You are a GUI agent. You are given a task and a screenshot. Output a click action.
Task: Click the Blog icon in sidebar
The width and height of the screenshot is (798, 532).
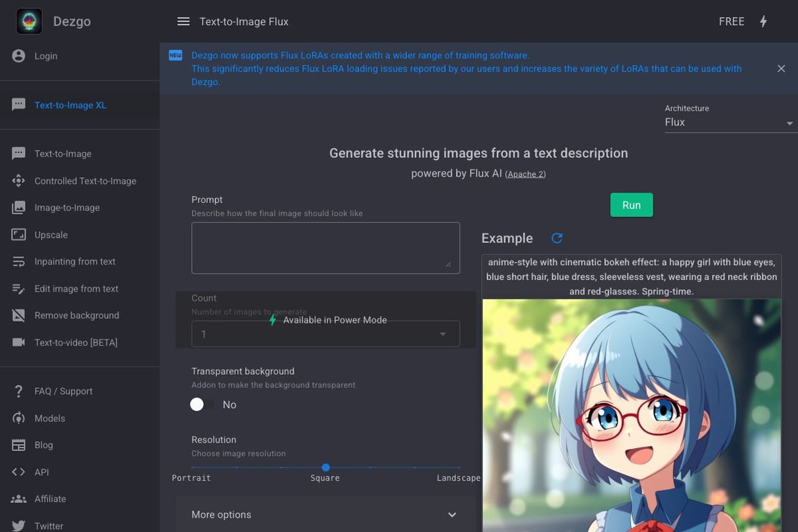tap(19, 445)
